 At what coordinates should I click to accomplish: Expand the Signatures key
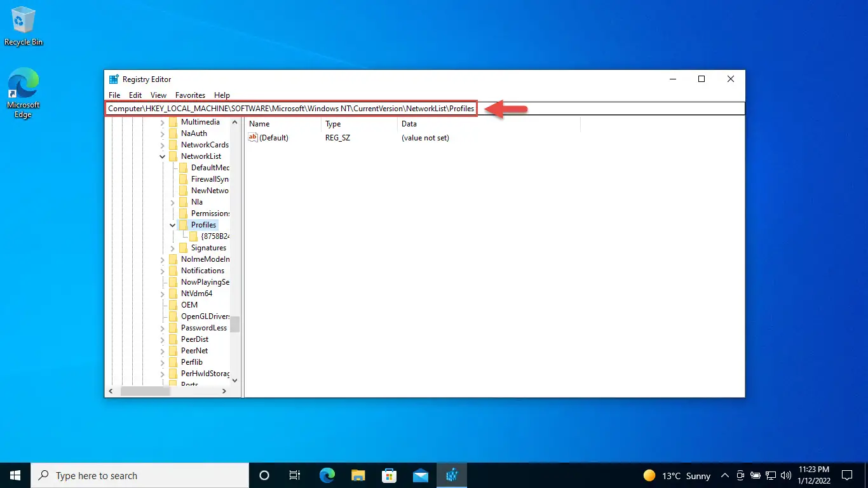pyautogui.click(x=173, y=248)
